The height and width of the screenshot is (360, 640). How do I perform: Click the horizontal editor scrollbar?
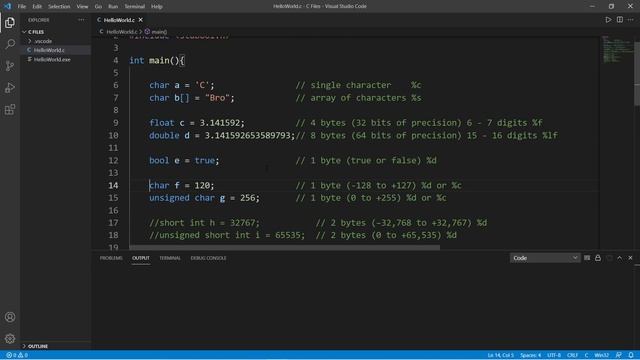tap(284, 247)
